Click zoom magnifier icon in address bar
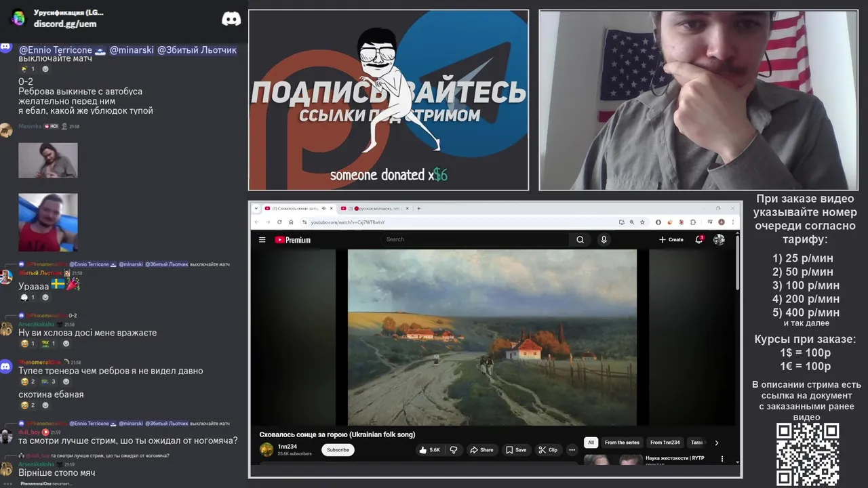Image resolution: width=868 pixels, height=488 pixels. [x=632, y=222]
